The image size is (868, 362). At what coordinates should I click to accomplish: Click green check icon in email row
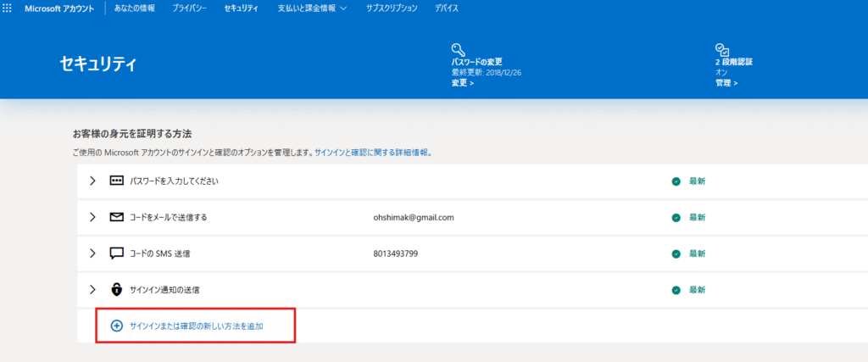(676, 218)
